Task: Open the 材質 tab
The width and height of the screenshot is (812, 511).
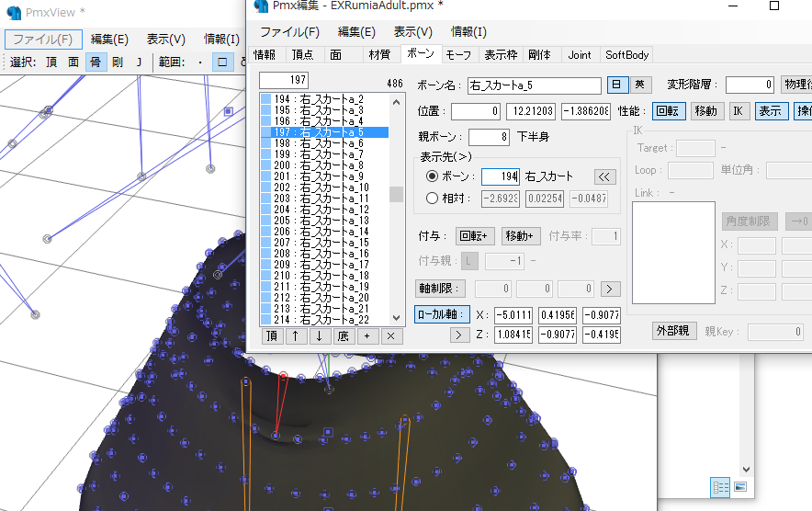Action: (378, 55)
